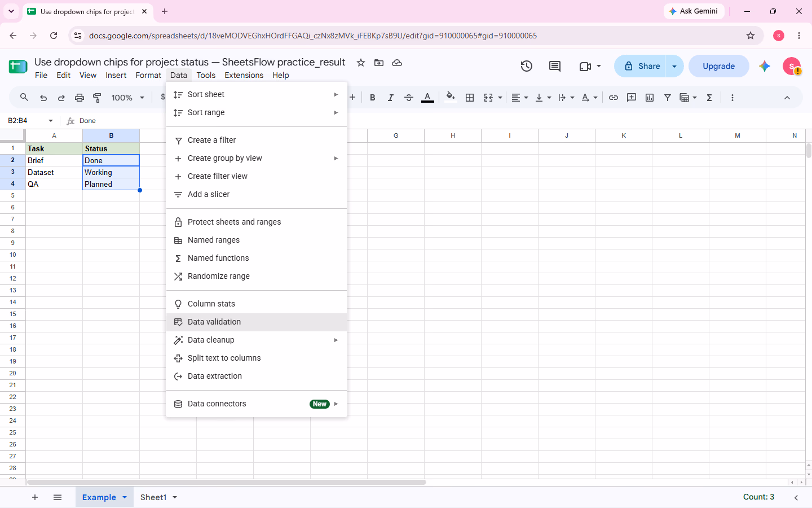Image resolution: width=812 pixels, height=508 pixels.
Task: Open the fill color picker
Action: point(450,97)
